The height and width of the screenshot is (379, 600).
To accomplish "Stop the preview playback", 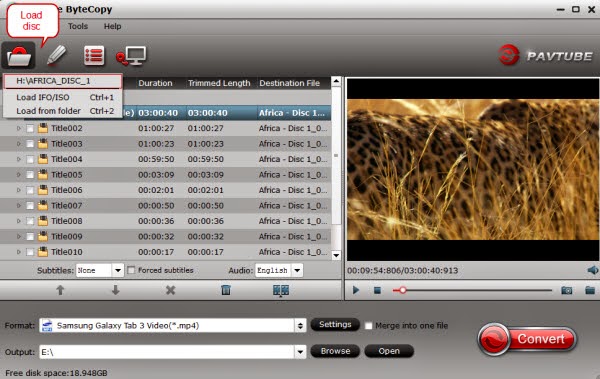I will [x=377, y=291].
